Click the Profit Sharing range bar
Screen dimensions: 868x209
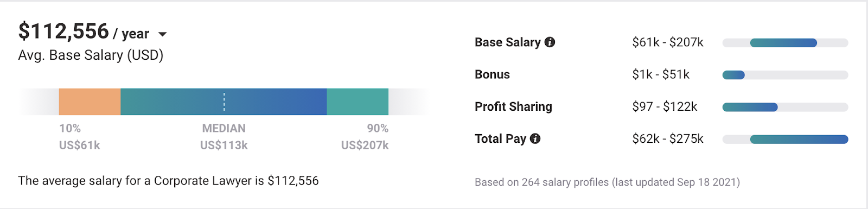tap(785, 107)
